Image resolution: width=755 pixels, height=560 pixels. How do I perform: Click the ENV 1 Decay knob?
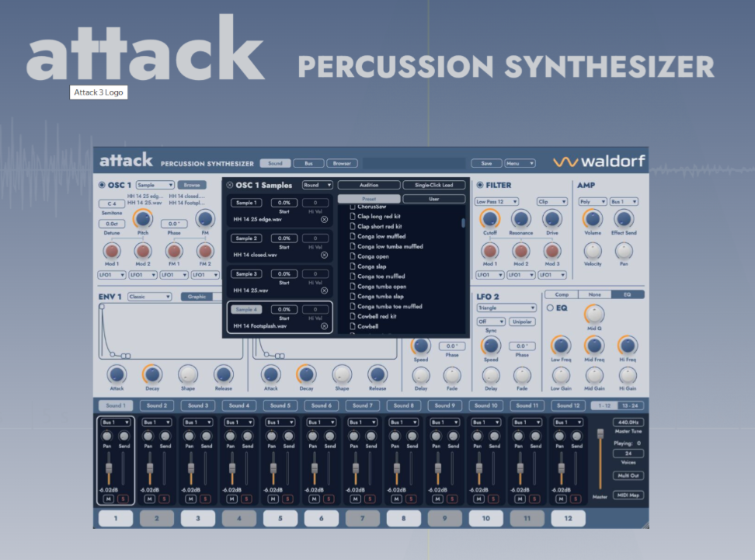[152, 374]
